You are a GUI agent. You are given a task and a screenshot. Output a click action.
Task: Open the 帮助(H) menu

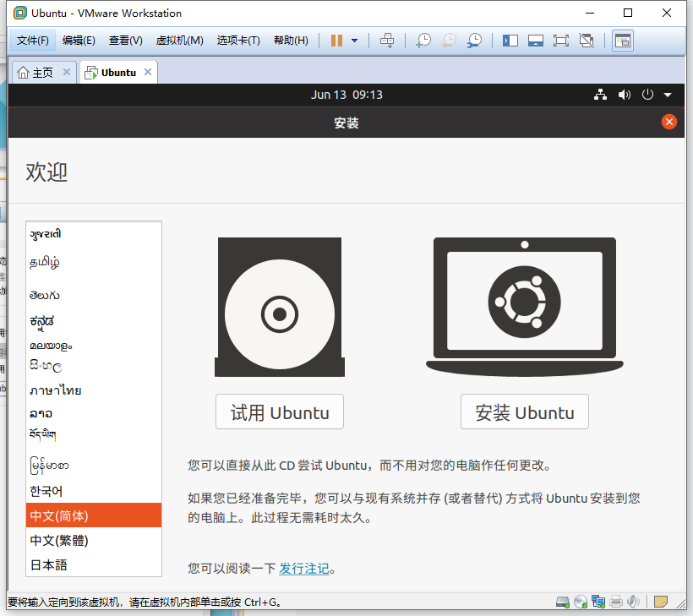[x=291, y=41]
